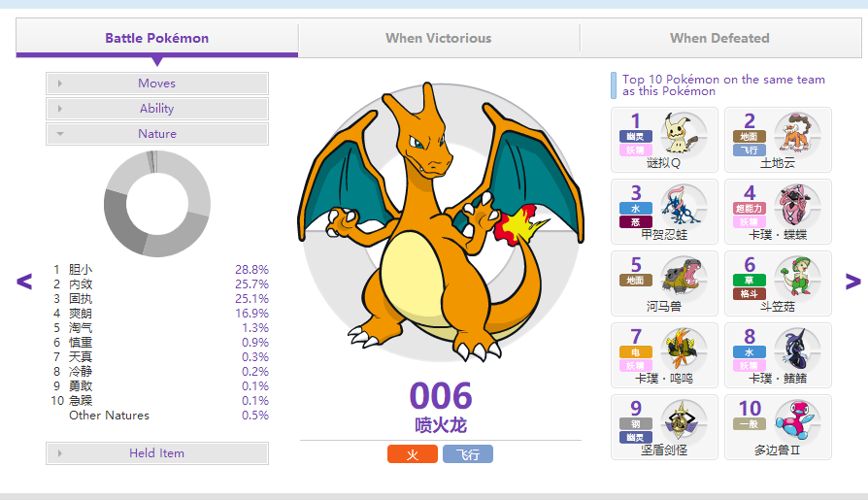Click the Ground type tag on rank 2 card
Screen dimensions: 868x500
tap(750, 136)
